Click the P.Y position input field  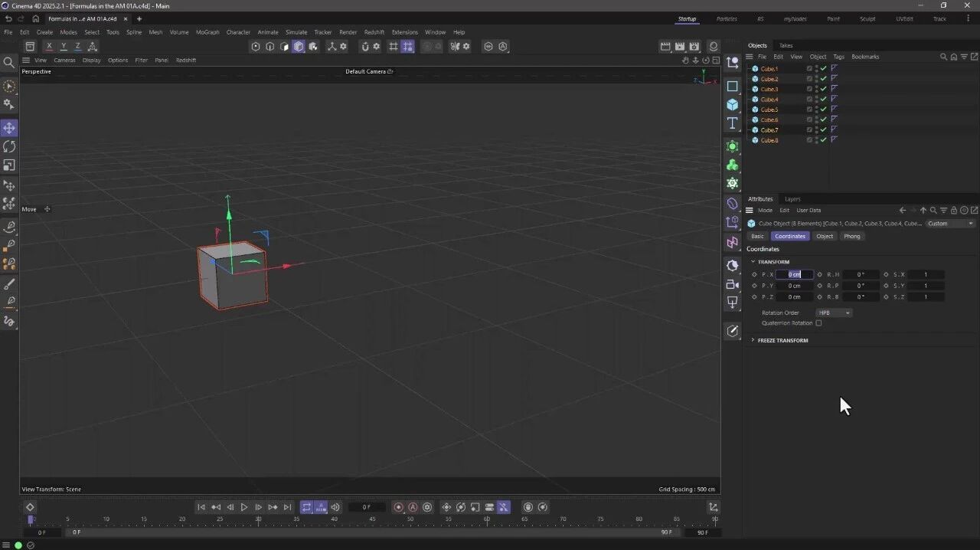point(795,286)
